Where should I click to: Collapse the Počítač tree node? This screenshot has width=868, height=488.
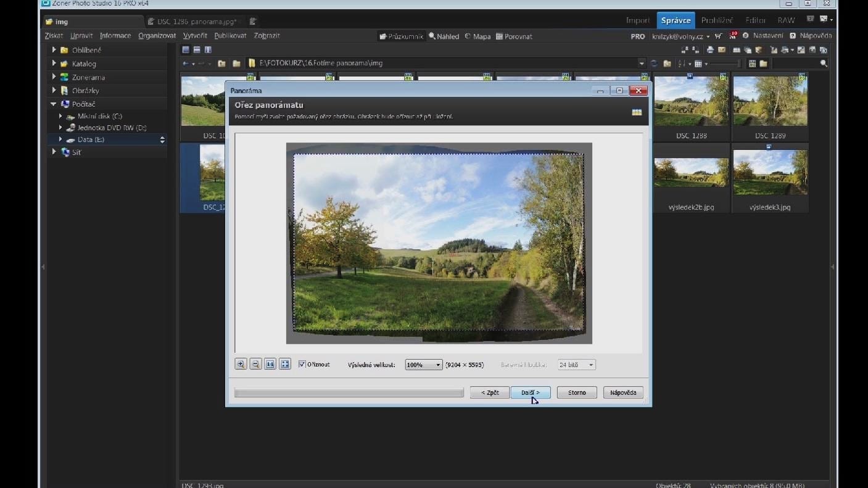point(54,104)
